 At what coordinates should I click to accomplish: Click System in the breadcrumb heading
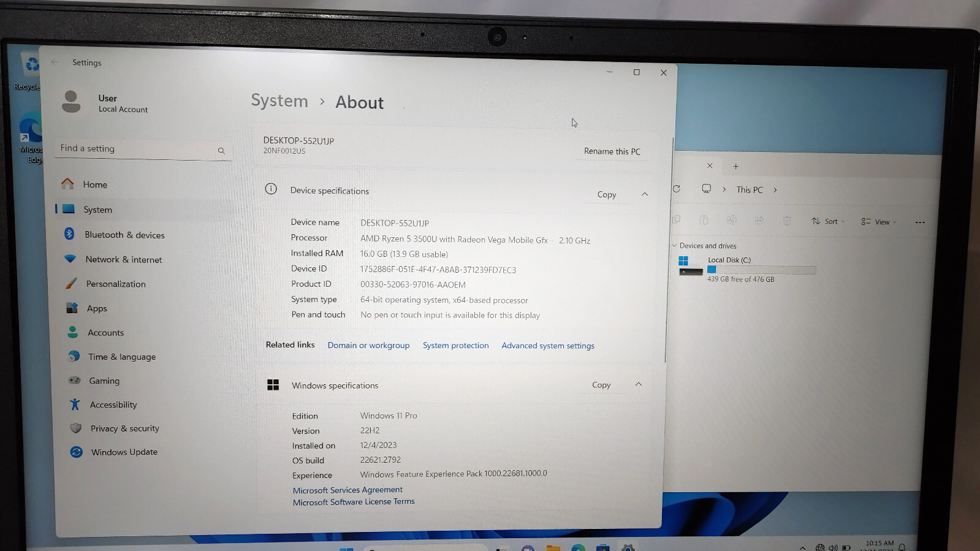(x=279, y=101)
